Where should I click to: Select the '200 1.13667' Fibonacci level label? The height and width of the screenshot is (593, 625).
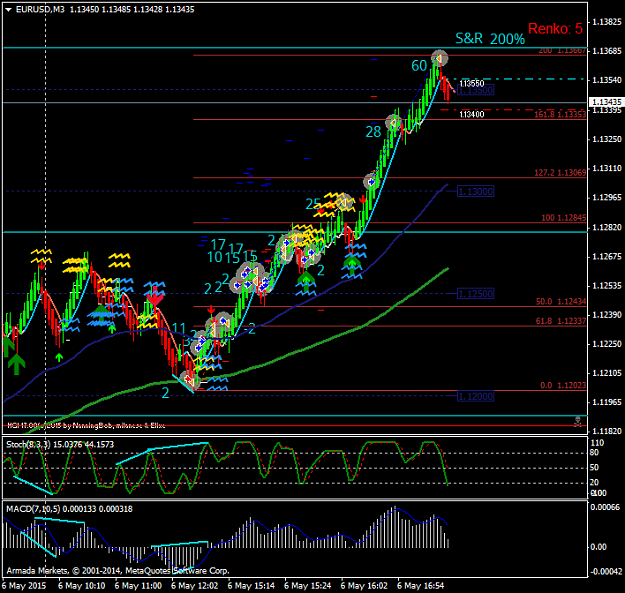[x=562, y=51]
